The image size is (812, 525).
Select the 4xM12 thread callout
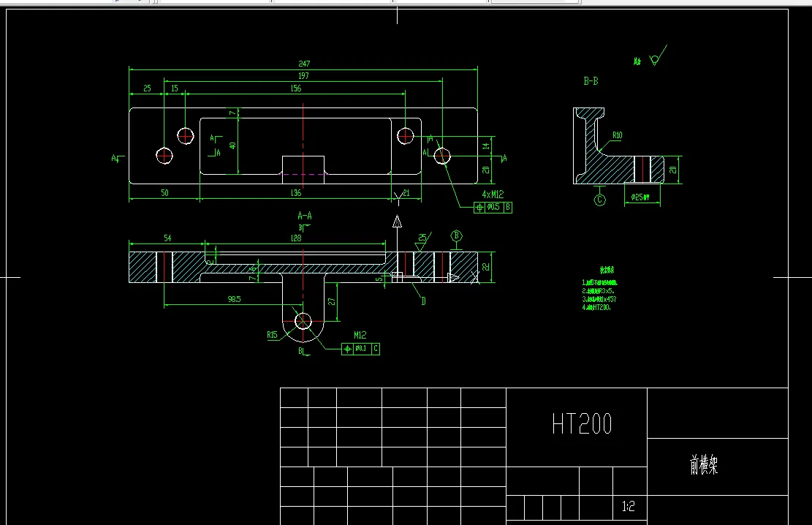pyautogui.click(x=493, y=194)
